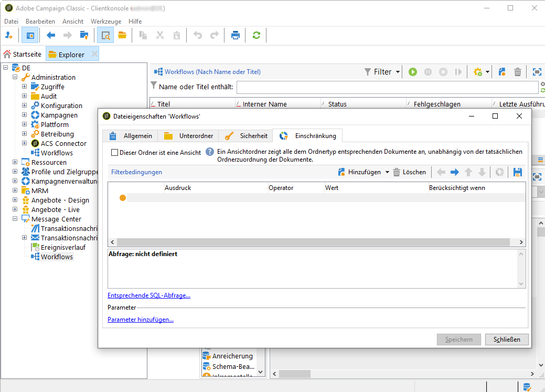Switch to the Allgemein tab

coord(130,136)
